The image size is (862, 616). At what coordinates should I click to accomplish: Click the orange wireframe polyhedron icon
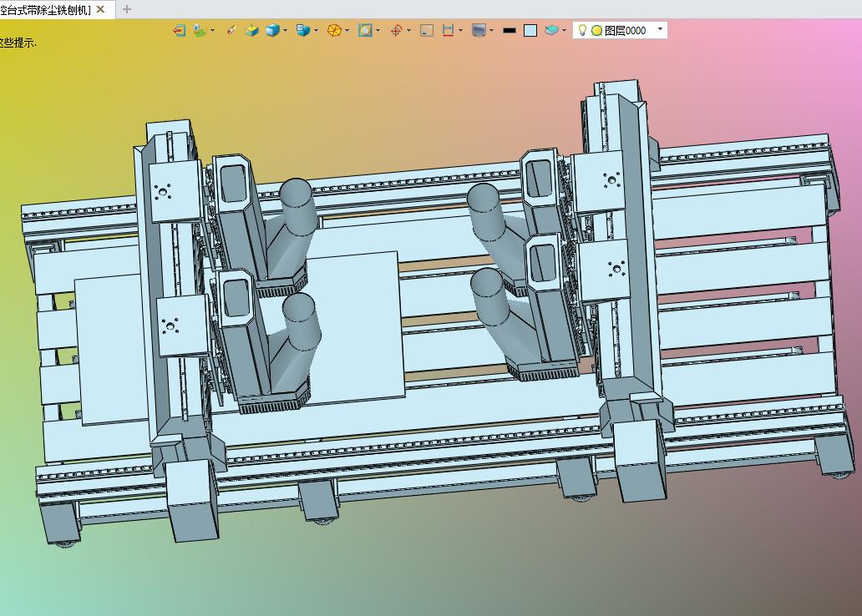tap(334, 30)
